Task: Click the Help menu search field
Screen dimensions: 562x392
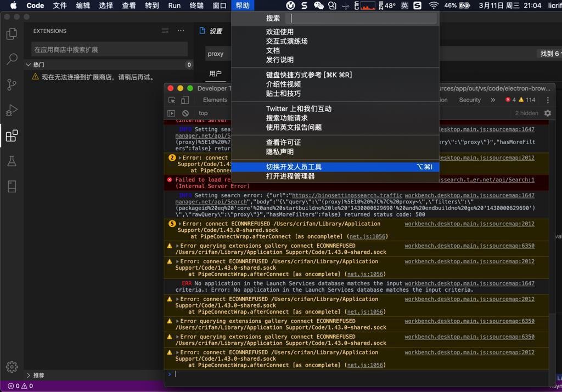Action: pos(361,18)
